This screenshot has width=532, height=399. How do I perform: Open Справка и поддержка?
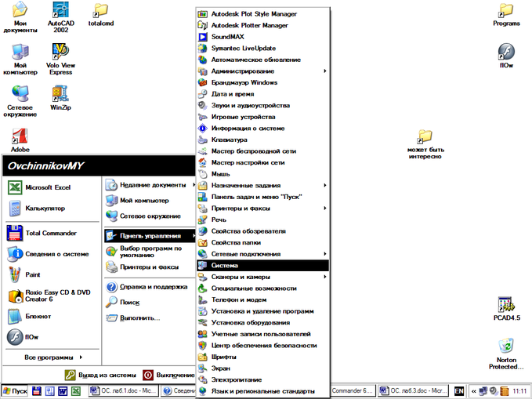[150, 287]
